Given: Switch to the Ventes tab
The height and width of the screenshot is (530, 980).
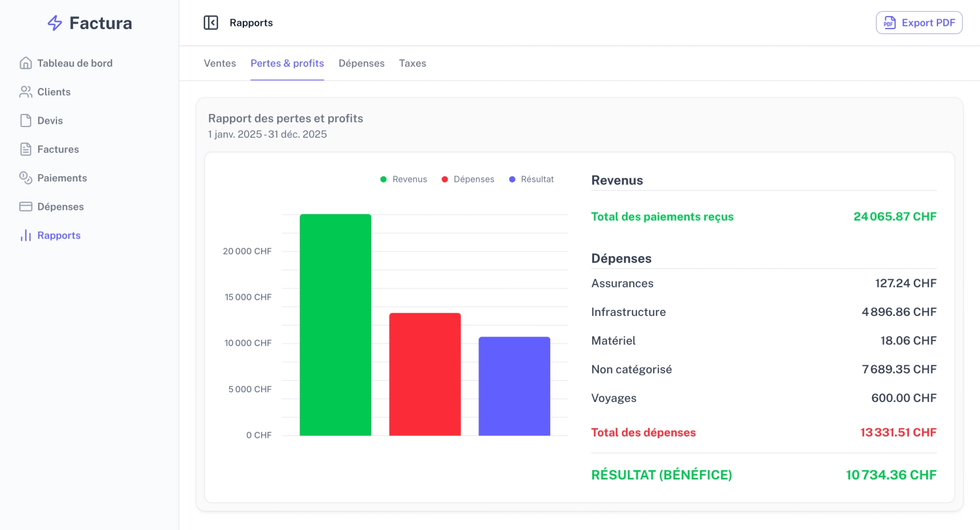Looking at the screenshot, I should pos(220,63).
